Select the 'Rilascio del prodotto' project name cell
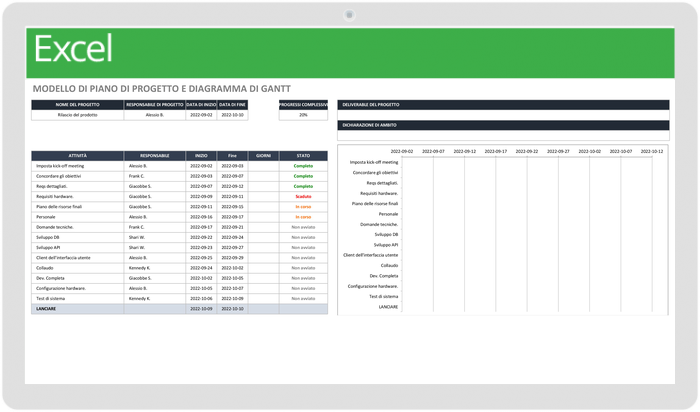 click(77, 115)
